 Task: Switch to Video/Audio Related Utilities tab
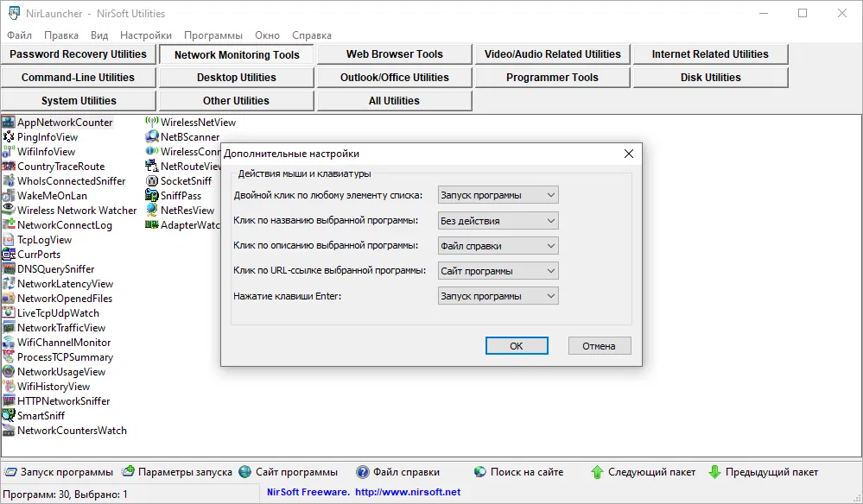[553, 54]
